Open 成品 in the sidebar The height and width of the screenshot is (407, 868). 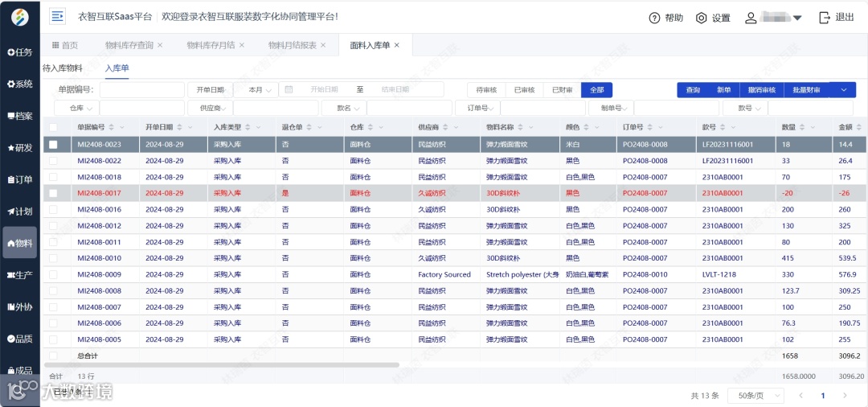[x=20, y=371]
